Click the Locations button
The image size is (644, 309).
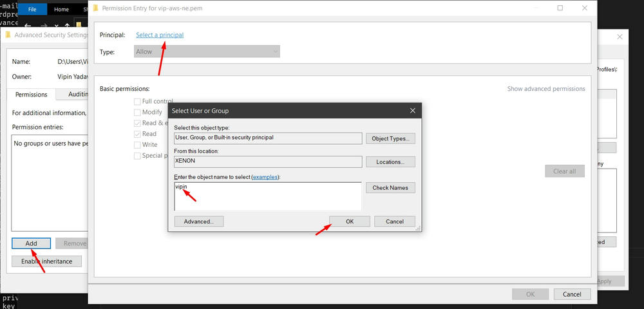point(391,162)
